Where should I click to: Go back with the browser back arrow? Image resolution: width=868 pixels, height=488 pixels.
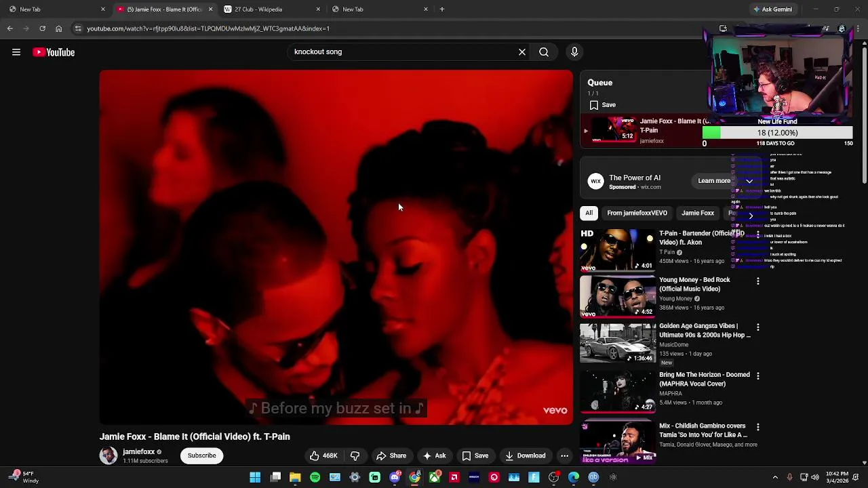[10, 28]
